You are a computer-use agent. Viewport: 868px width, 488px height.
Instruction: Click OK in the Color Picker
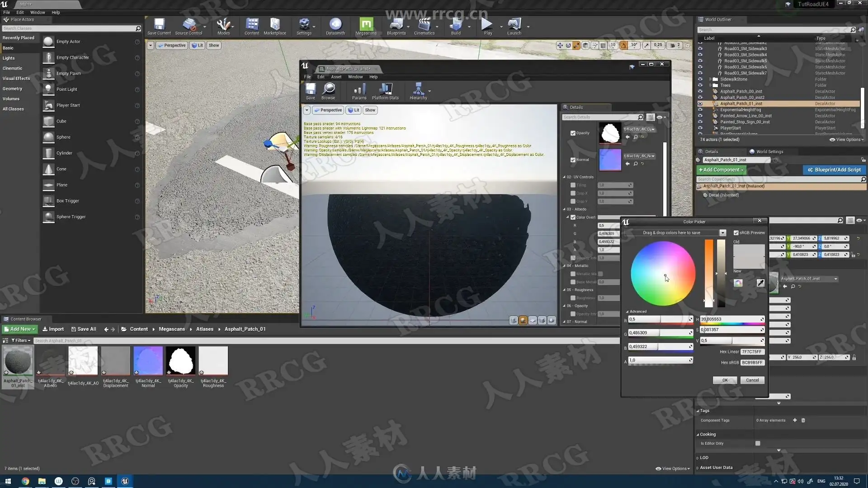tap(725, 380)
